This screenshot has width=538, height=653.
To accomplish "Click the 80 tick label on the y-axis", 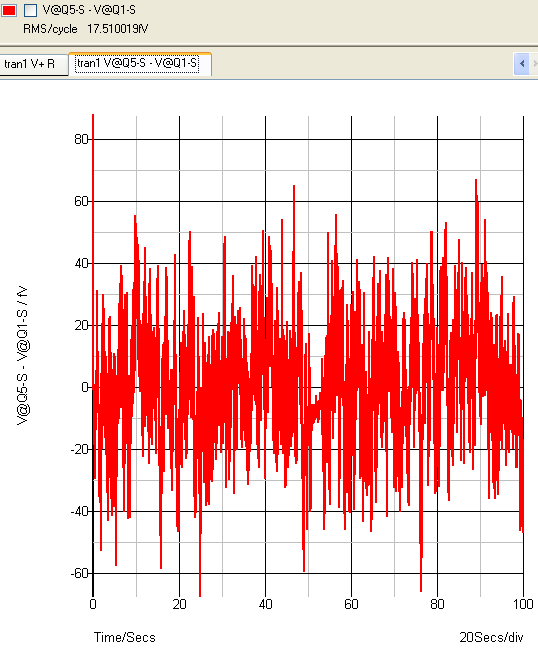I will point(81,140).
